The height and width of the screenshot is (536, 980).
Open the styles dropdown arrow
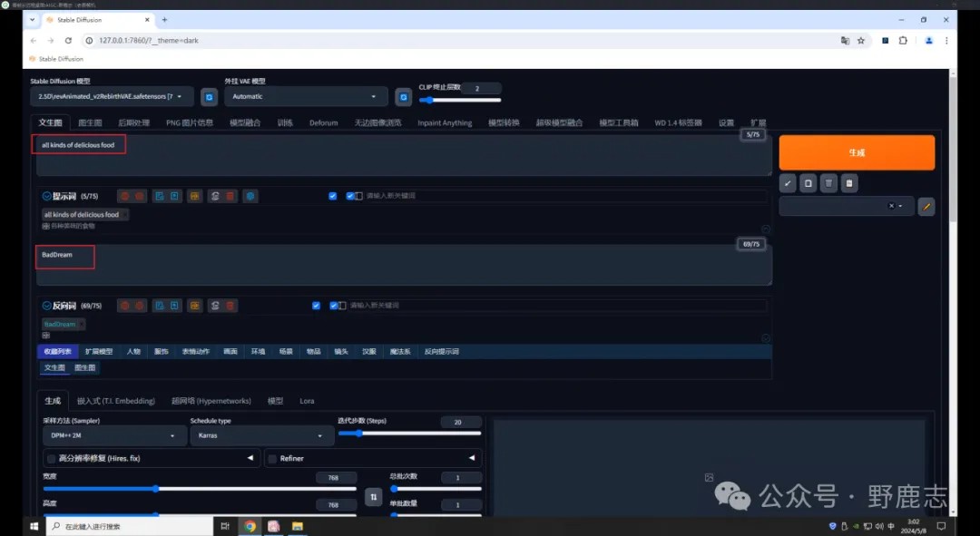(x=901, y=206)
